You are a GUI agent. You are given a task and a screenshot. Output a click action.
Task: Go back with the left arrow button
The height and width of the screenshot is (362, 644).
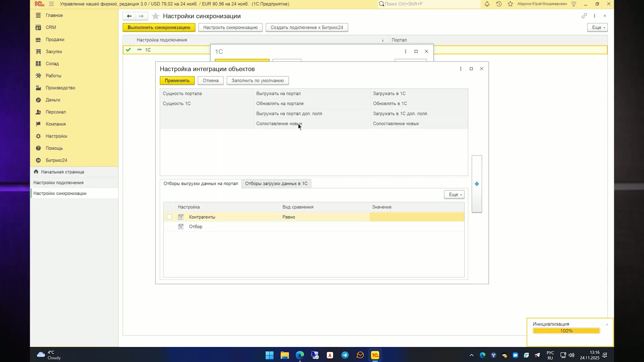(129, 16)
